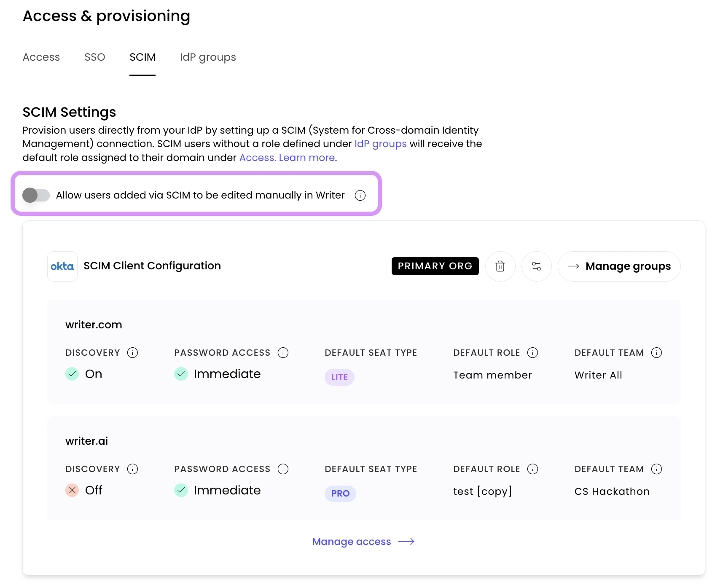715x588 pixels.
Task: Open the Access. Learn more link
Action: 288,158
